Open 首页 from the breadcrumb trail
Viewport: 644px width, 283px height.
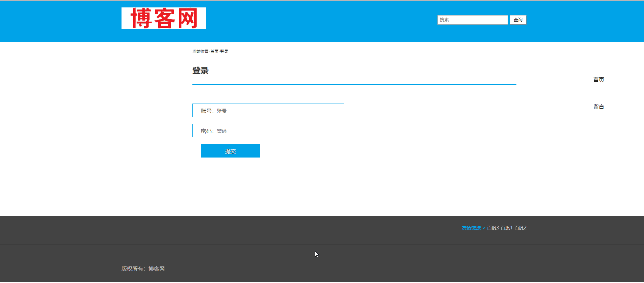point(214,52)
